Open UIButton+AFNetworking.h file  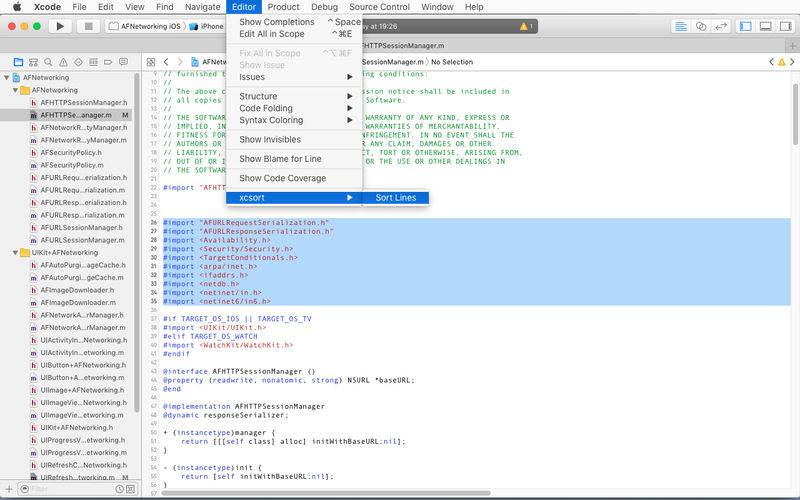(x=82, y=365)
